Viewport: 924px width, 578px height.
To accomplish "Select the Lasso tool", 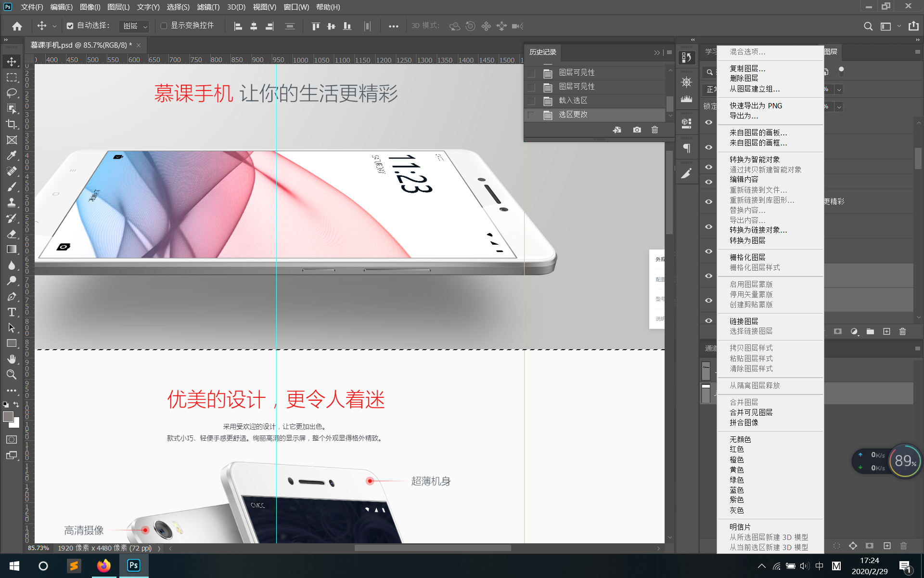I will (x=12, y=93).
